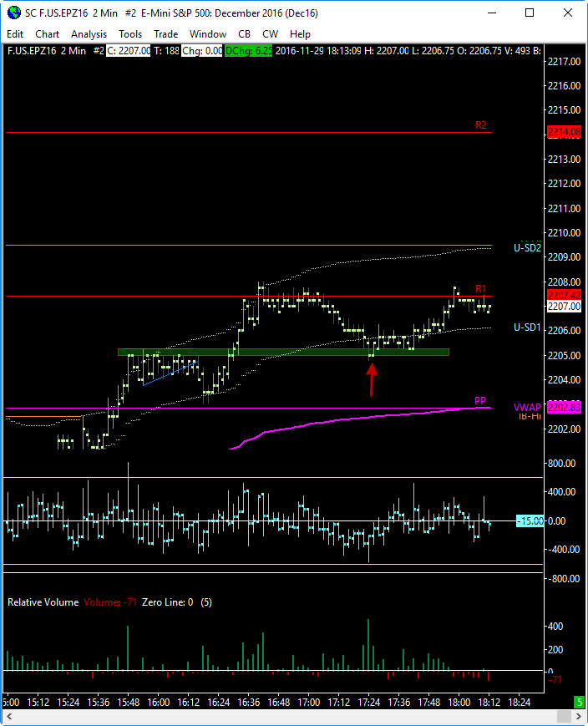Click the V: 493 volume value in header

518,51
